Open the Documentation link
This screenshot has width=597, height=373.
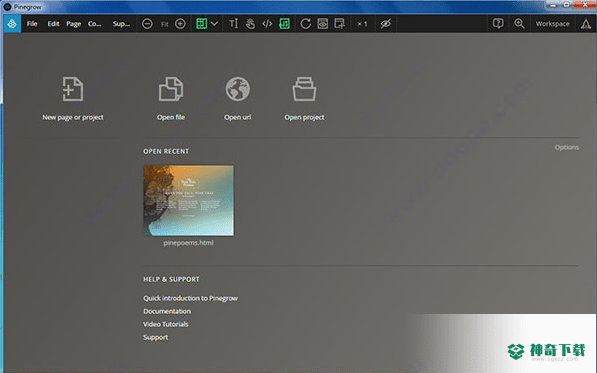[167, 311]
